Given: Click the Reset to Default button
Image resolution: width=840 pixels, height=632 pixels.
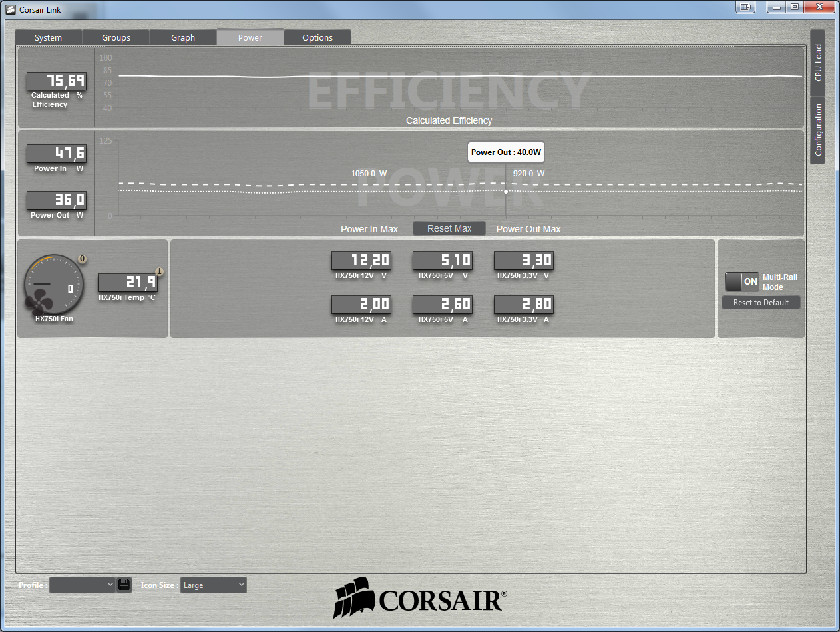Looking at the screenshot, I should 761,303.
